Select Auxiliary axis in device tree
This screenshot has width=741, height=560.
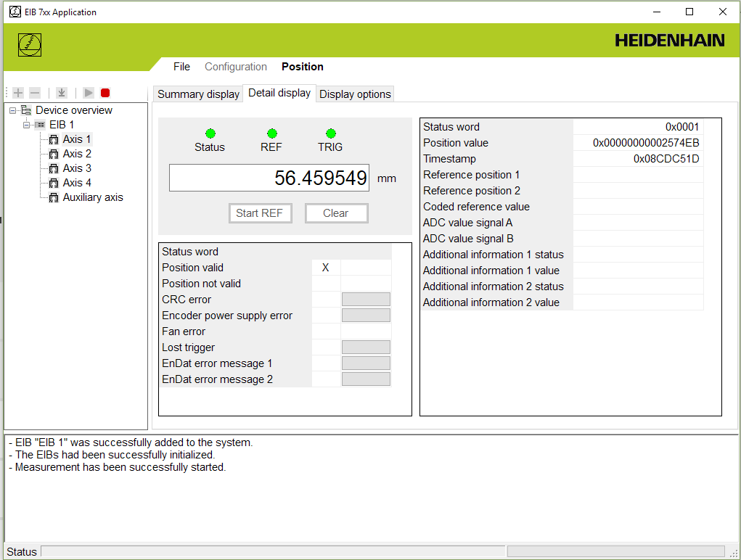(x=93, y=197)
